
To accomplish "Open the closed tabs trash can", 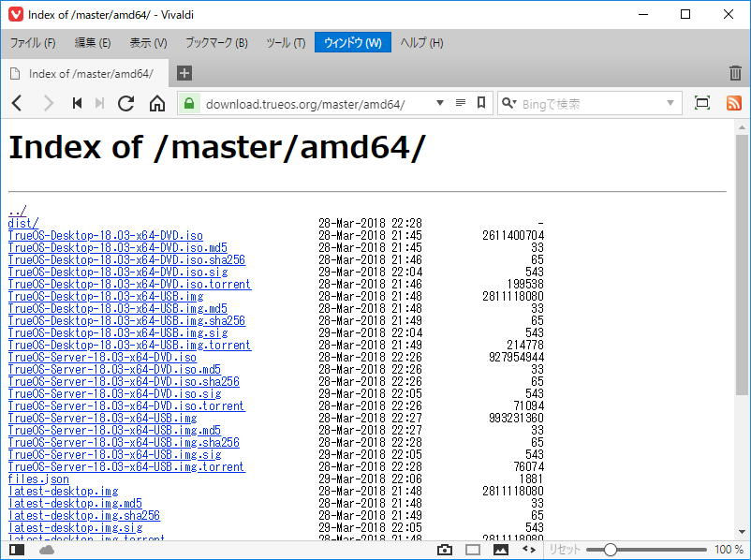I will pyautogui.click(x=735, y=73).
